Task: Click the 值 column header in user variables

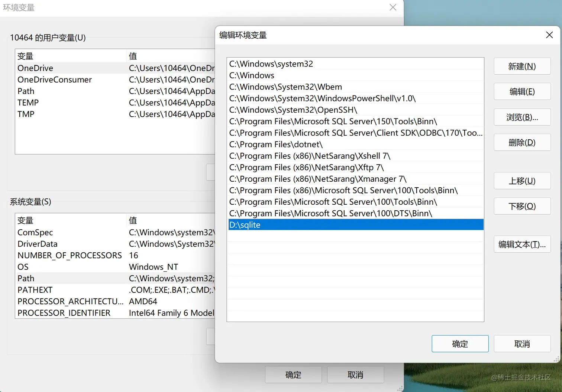Action: coord(171,56)
